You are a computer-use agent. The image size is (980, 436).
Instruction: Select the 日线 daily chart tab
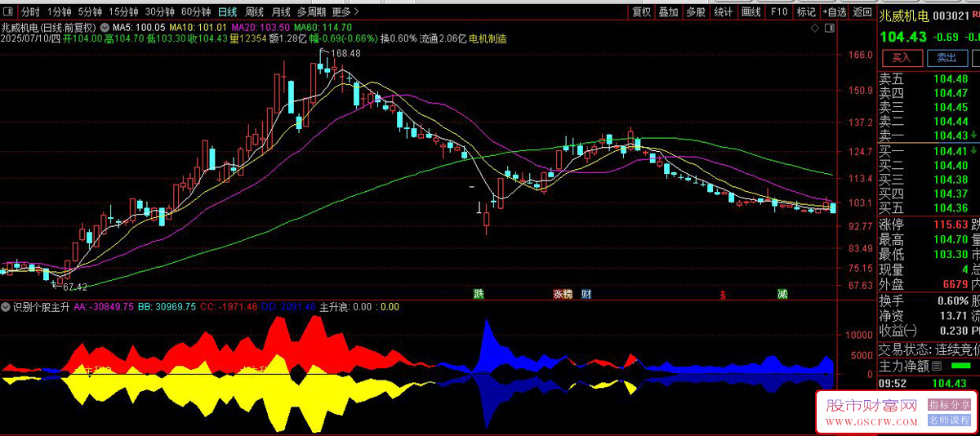[228, 12]
